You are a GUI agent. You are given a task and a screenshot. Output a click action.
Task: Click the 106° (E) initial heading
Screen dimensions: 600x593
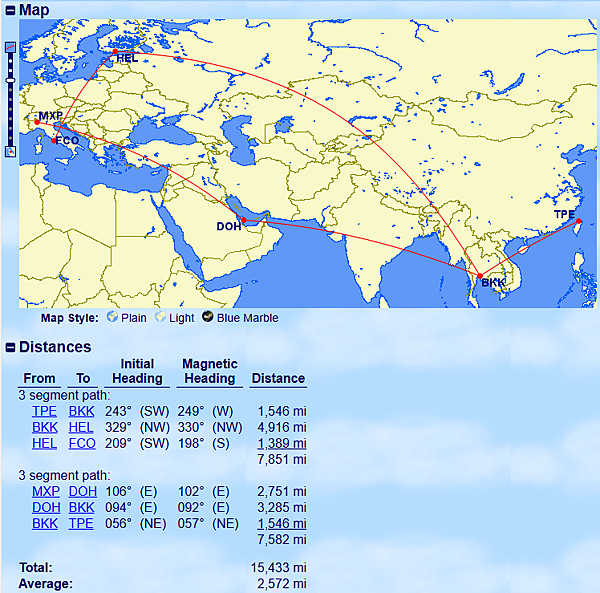(131, 491)
